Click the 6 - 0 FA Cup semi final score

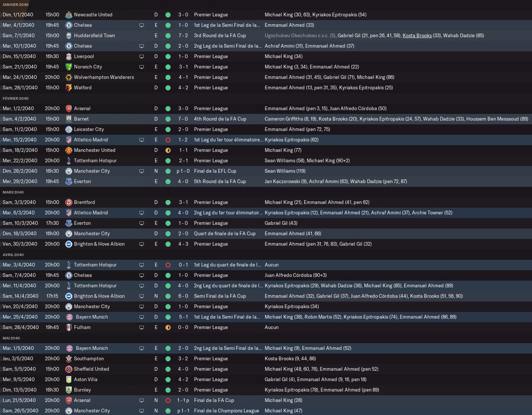183,296
